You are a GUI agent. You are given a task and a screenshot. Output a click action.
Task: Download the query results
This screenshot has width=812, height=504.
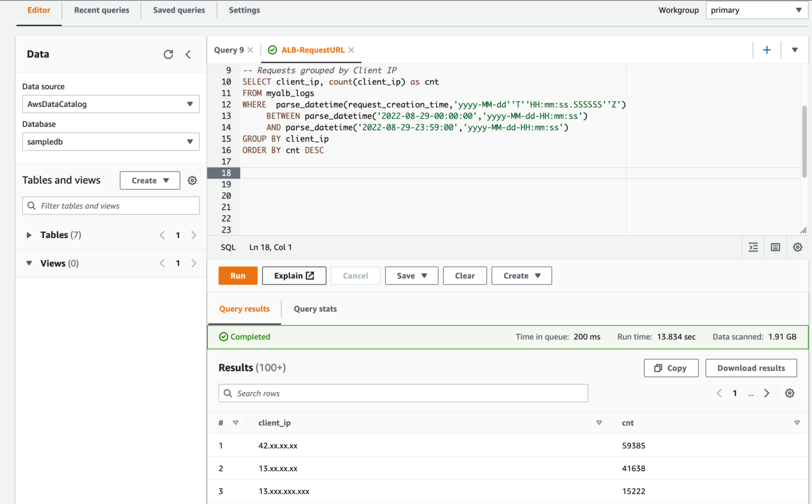coord(751,368)
